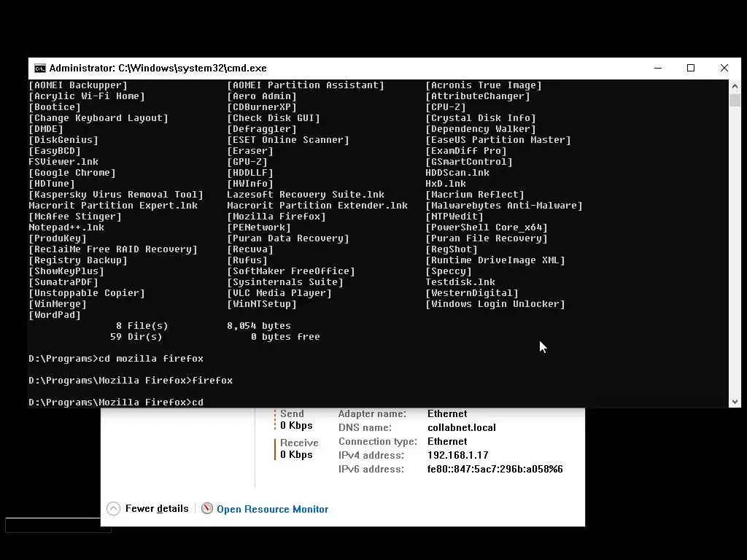747x560 pixels.
Task: Click the DNS name collabnet.local
Action: pyautogui.click(x=462, y=427)
